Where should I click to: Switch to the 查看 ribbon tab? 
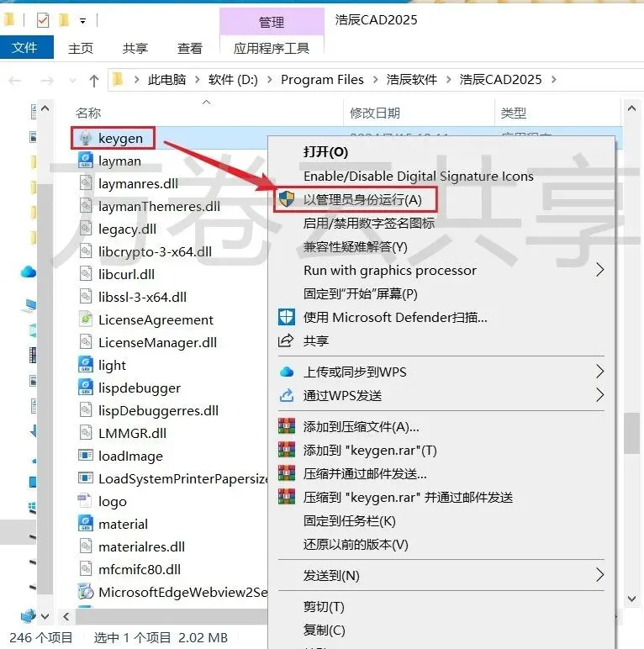189,48
